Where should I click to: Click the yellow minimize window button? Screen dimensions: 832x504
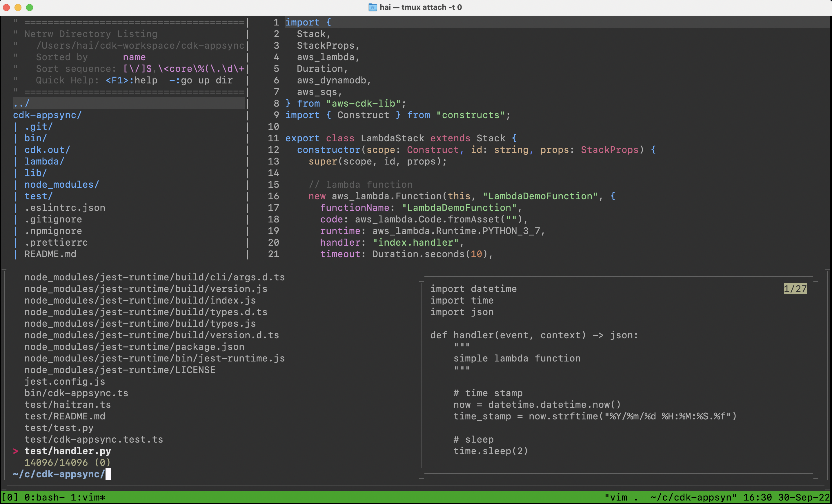point(18,7)
